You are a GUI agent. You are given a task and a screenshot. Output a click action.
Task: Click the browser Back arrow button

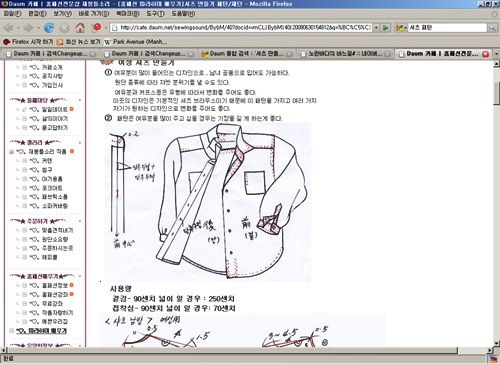[8, 28]
